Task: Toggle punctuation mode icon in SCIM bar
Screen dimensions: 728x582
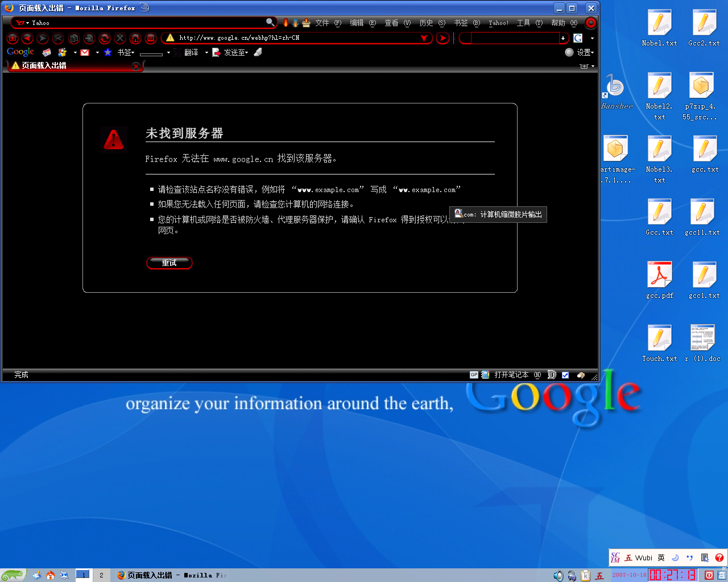Action: pyautogui.click(x=690, y=558)
